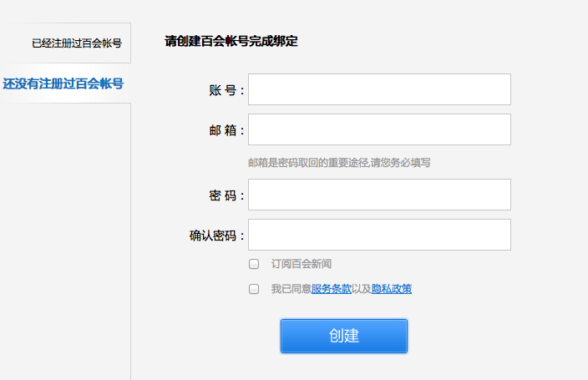Switch to the 已经注册过百会帐号 tab
The image size is (588, 380).
(76, 43)
